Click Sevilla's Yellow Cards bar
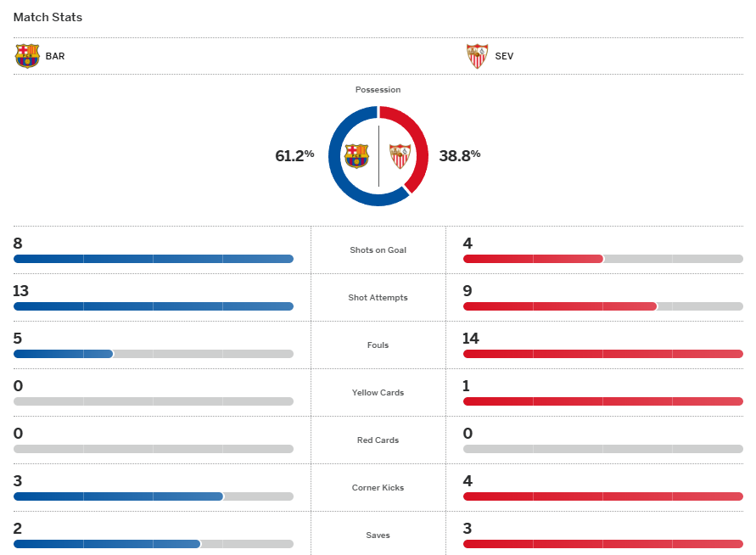This screenshot has width=756, height=555. pos(602,401)
